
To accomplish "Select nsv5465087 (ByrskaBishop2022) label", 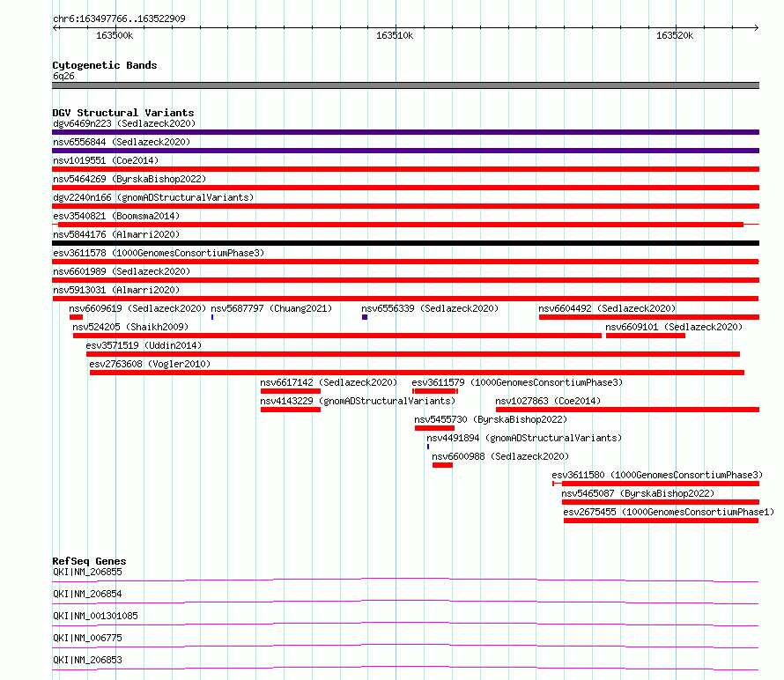I will click(638, 493).
